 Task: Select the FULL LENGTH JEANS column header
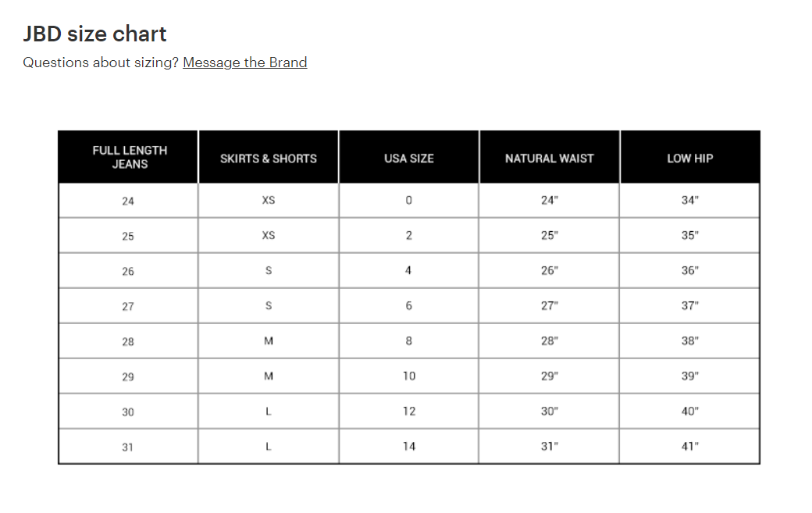pos(129,157)
